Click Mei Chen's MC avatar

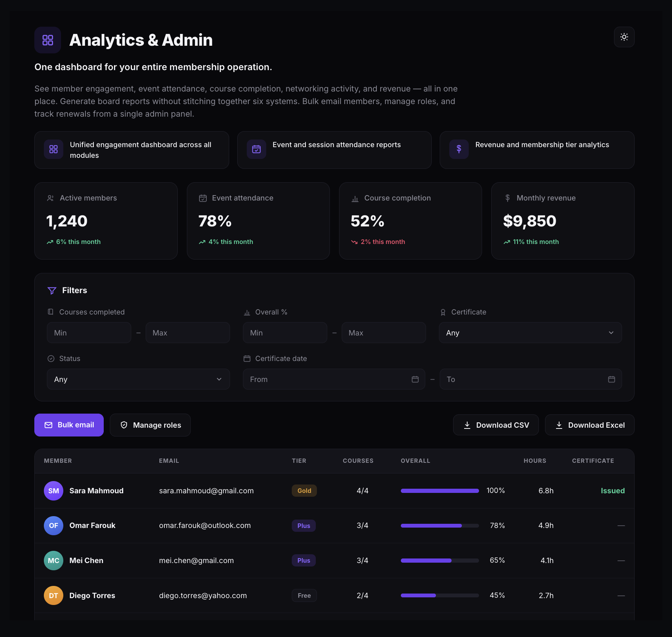tap(53, 561)
